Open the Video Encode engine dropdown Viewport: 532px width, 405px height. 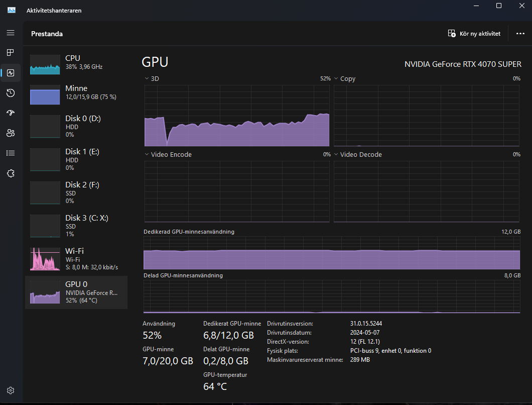(x=147, y=154)
